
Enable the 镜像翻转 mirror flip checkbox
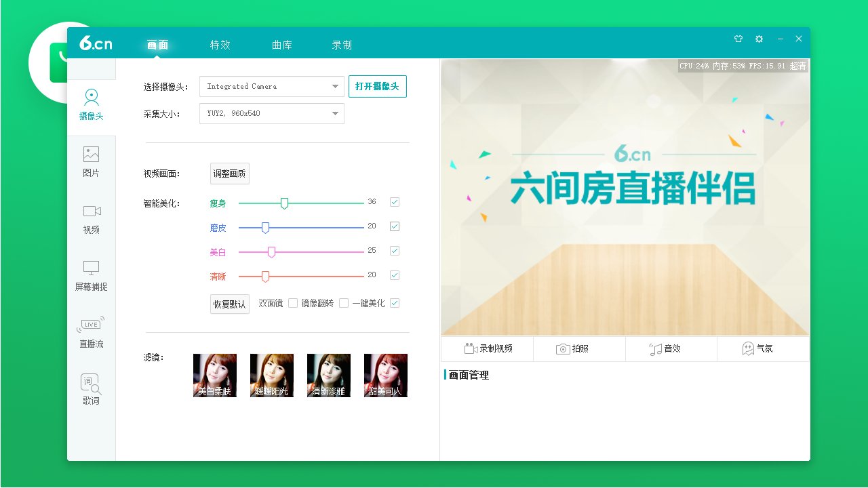pyautogui.click(x=344, y=303)
